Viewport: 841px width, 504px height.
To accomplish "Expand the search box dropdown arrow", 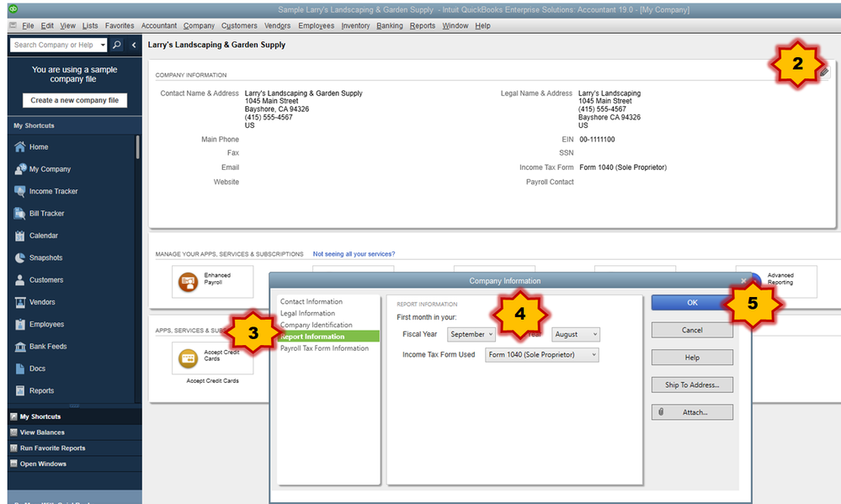I will [x=103, y=45].
